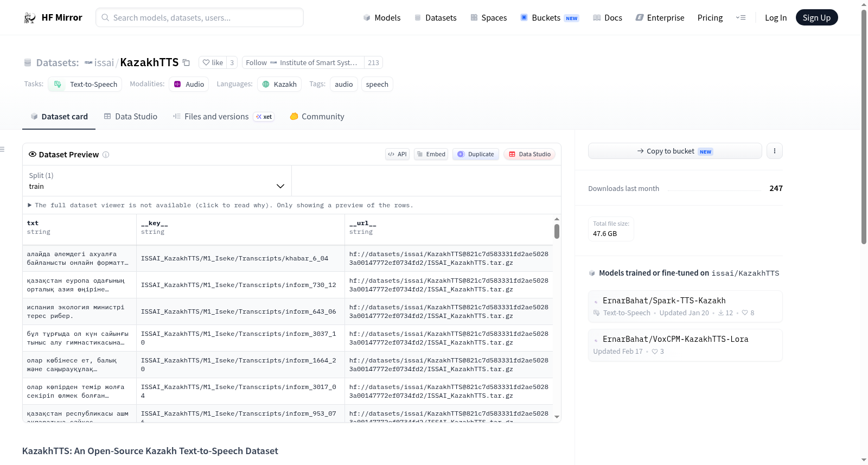
Task: Open the Enterprise nav link
Action: point(660,18)
